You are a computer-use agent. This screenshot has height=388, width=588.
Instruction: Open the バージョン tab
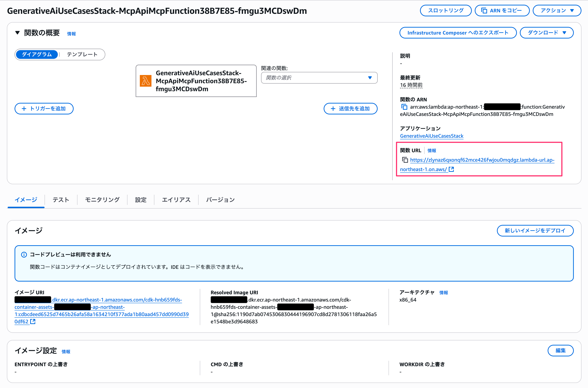tap(220, 200)
